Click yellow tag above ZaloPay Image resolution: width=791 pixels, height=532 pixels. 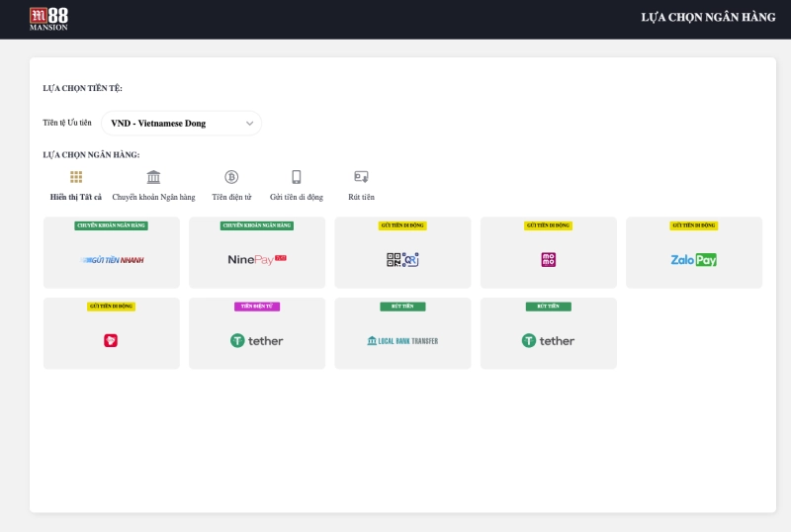[x=694, y=225]
